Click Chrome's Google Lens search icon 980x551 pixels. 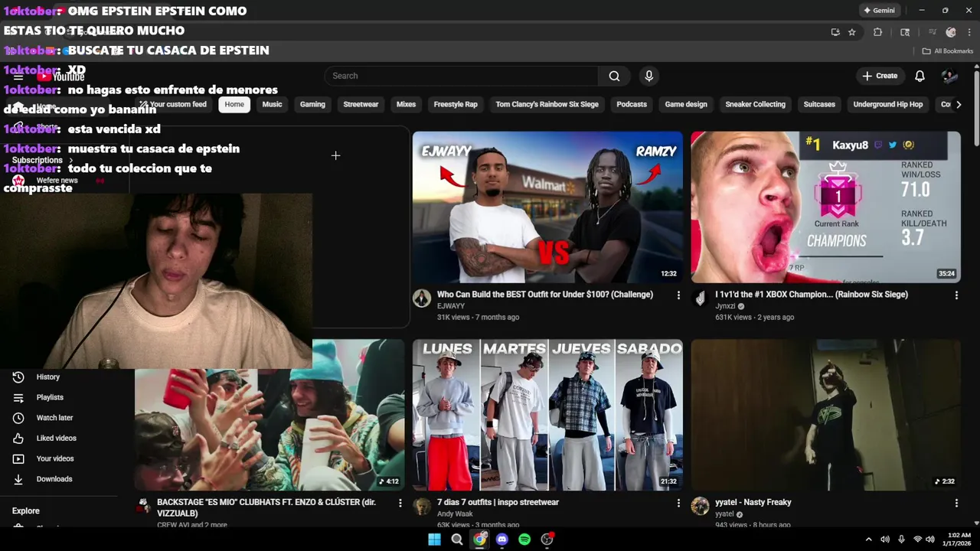[x=905, y=32]
